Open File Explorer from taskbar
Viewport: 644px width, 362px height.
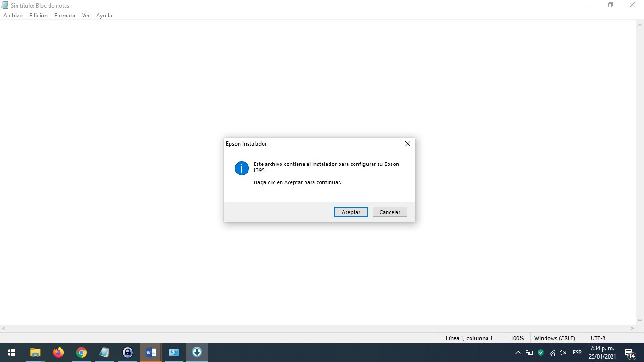pyautogui.click(x=35, y=353)
